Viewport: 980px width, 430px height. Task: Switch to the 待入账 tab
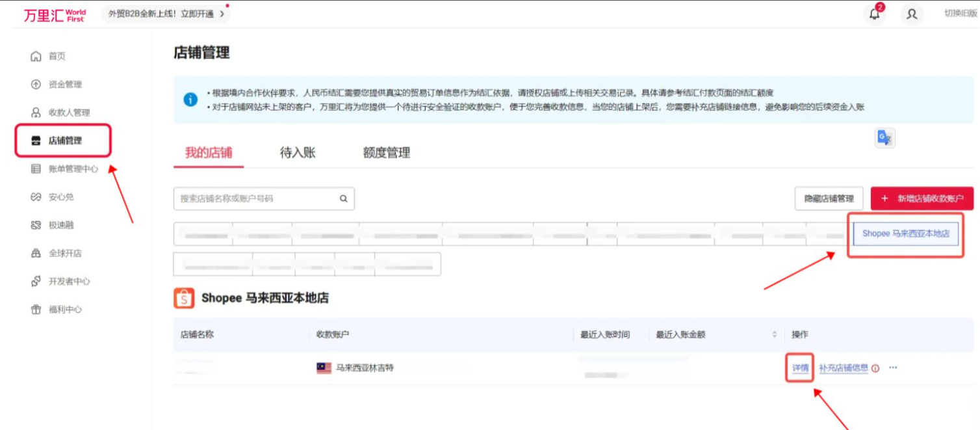[298, 153]
